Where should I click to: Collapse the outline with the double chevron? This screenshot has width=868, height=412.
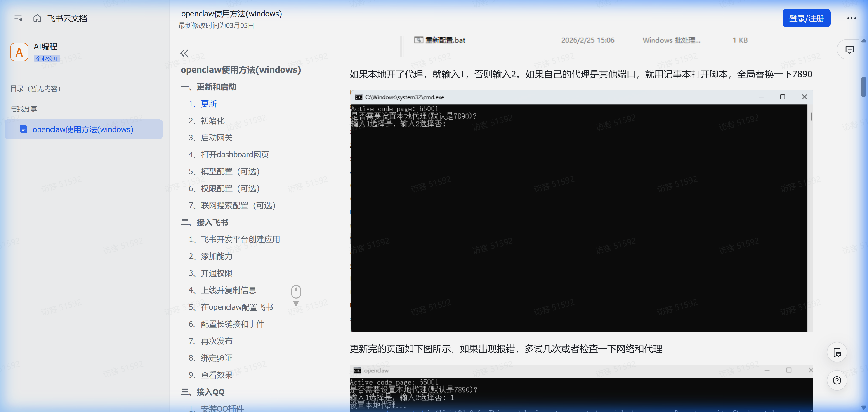coord(184,53)
